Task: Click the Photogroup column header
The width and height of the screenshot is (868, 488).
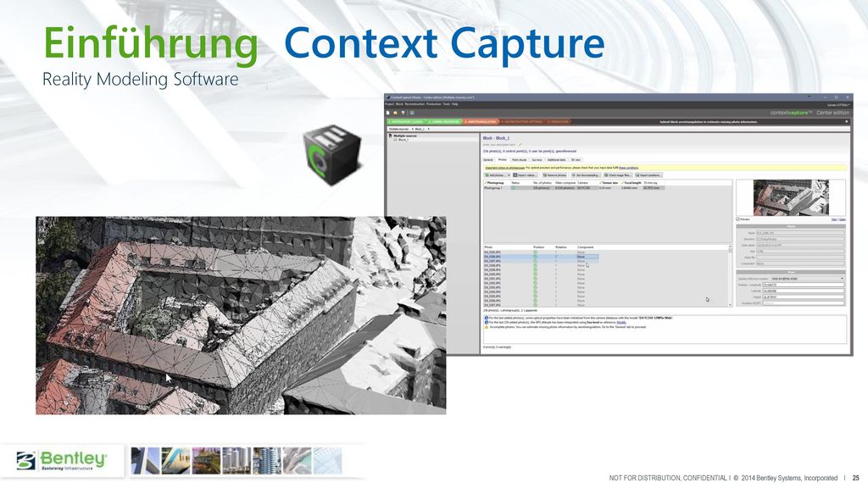Action: point(494,183)
